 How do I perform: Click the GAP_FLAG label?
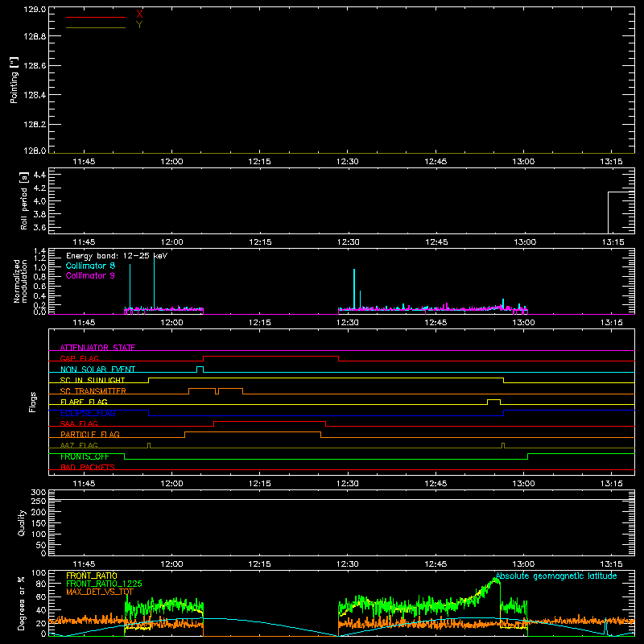pos(79,358)
